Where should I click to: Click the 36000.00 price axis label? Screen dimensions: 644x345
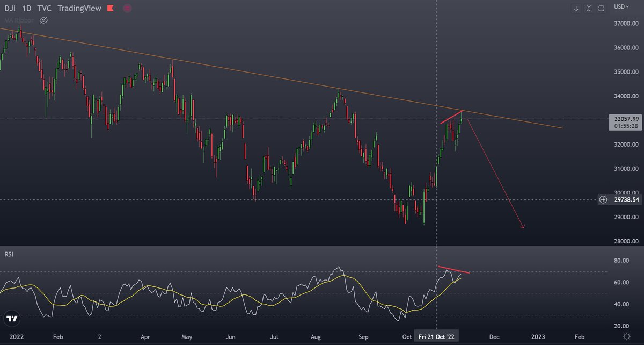click(626, 48)
